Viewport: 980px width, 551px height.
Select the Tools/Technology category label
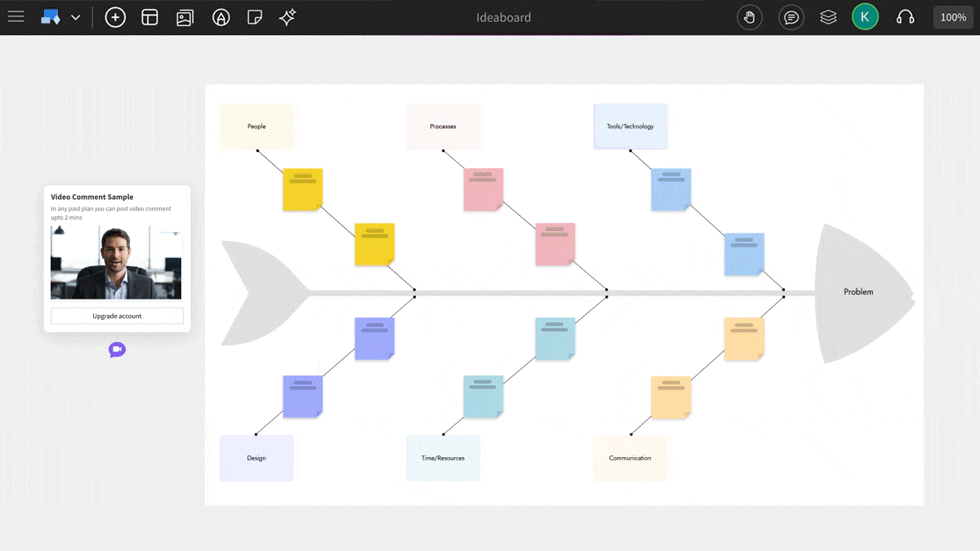(630, 126)
